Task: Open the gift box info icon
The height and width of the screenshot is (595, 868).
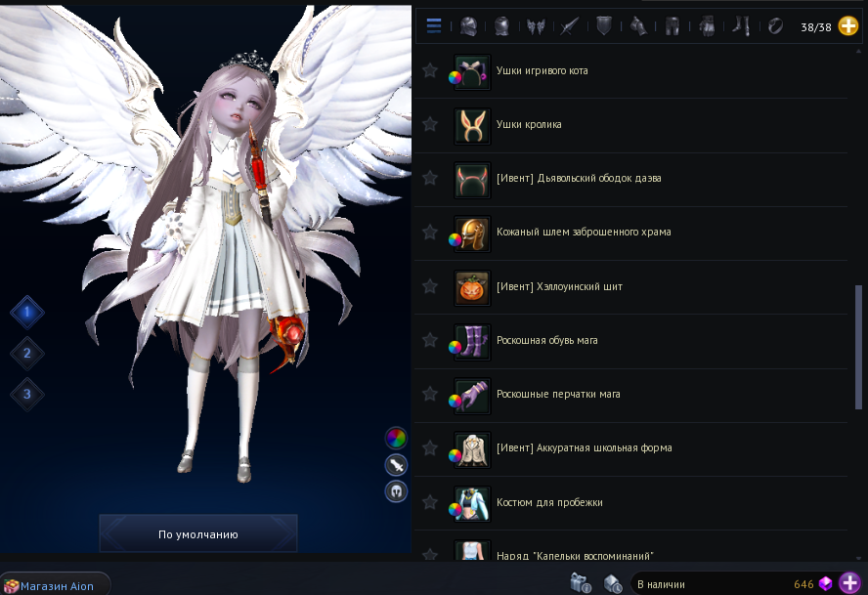Action: 581,583
